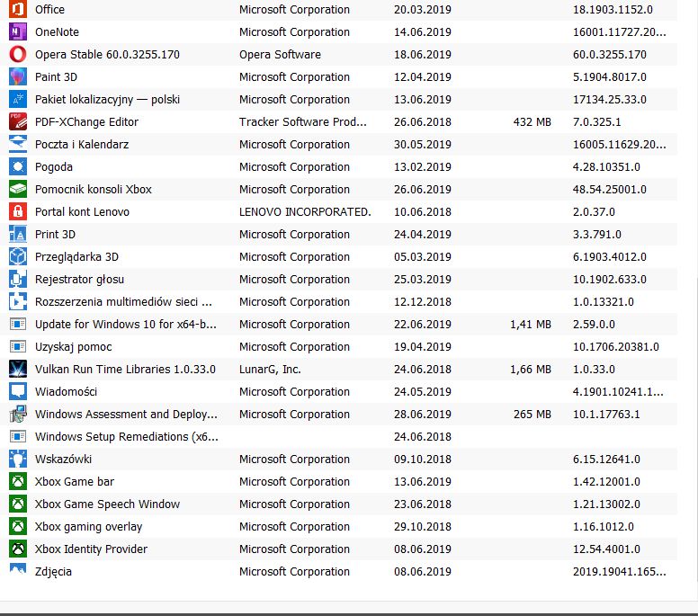Viewport: 698px width, 616px height.
Task: Select Vulkan Run Time Libraries 1.0.33.0 name
Action: (x=126, y=369)
